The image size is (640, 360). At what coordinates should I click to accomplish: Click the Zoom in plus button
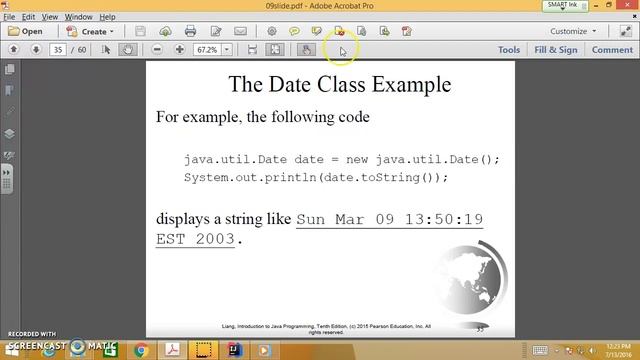[x=180, y=49]
